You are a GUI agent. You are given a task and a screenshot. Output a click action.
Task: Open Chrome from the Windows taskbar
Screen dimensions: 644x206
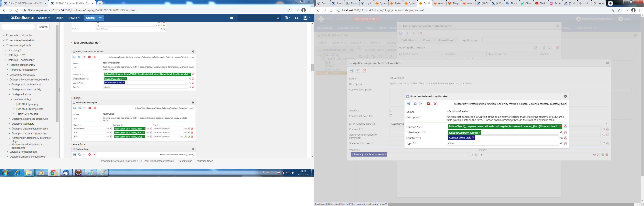[53, 173]
